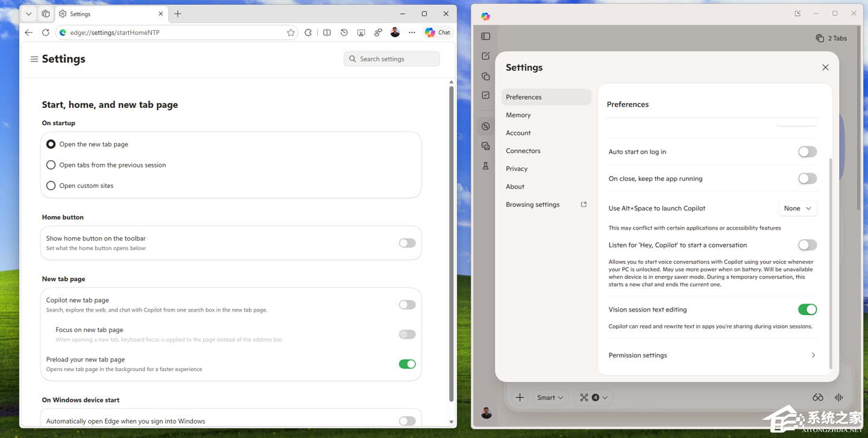
Task: Enable Listen for 'Hey, Copilot' toggle
Action: pos(808,245)
